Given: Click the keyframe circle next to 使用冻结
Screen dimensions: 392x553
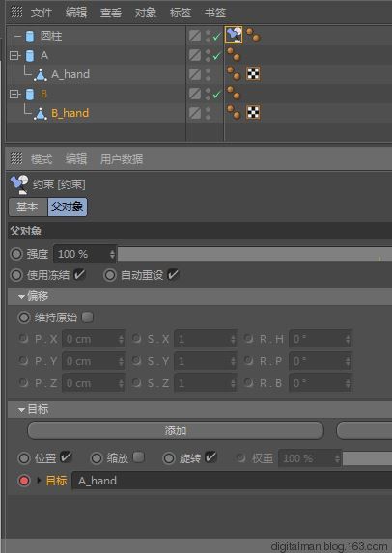Looking at the screenshot, I should (16, 275).
